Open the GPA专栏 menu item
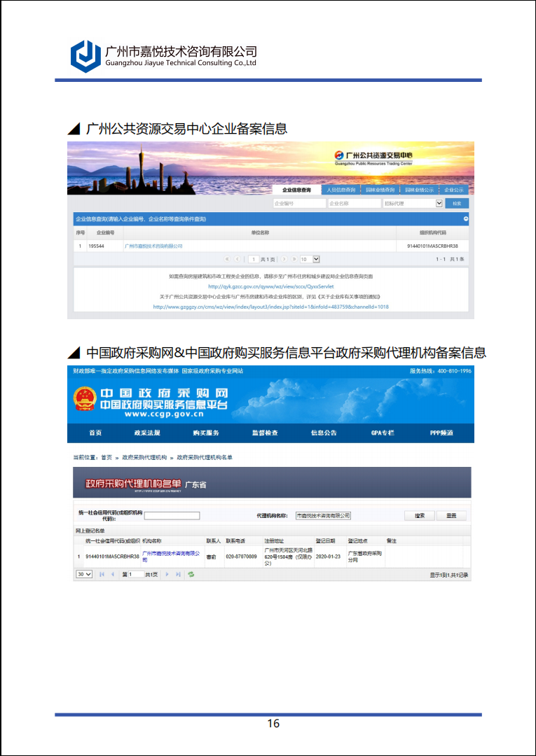The image size is (536, 756). (383, 433)
